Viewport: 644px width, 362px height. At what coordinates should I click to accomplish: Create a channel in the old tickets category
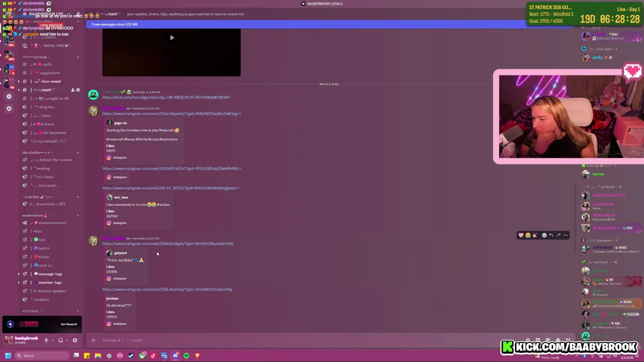point(77,311)
